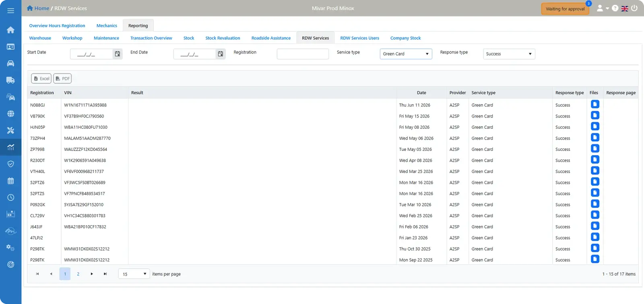Open file for registration N088GJ

(595, 104)
